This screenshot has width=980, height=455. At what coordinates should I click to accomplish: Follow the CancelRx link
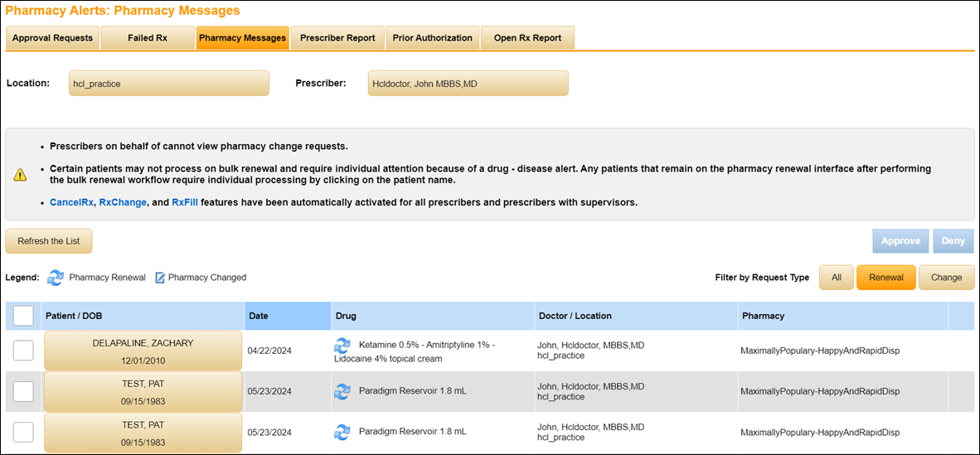point(71,202)
